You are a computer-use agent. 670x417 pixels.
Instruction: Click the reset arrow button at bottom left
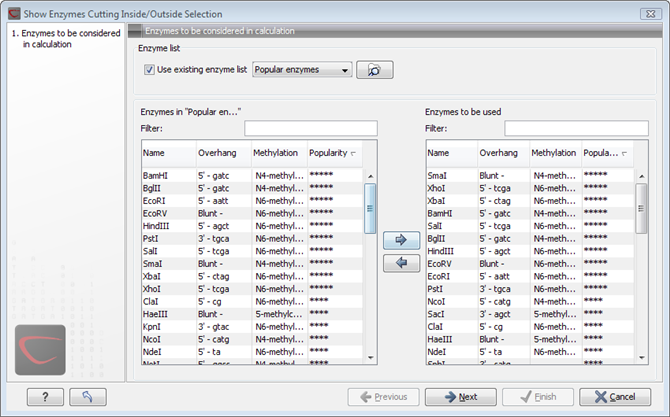87,396
